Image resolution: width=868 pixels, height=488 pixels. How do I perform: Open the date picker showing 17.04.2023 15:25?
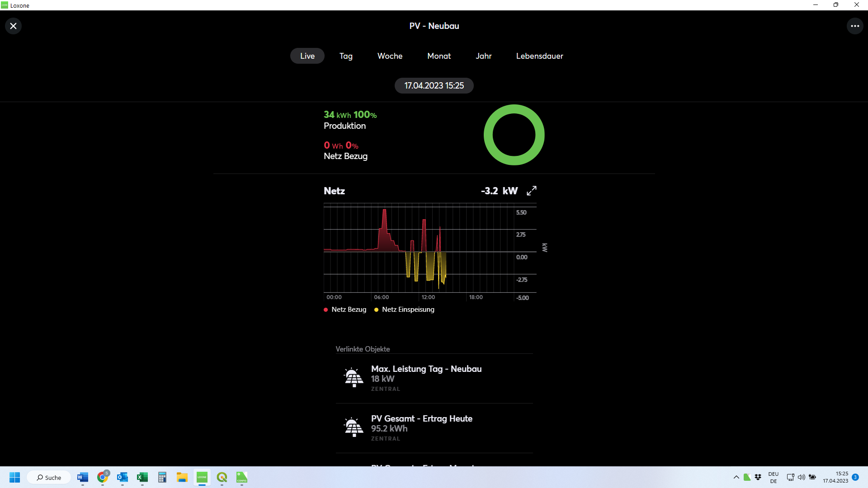tap(434, 86)
